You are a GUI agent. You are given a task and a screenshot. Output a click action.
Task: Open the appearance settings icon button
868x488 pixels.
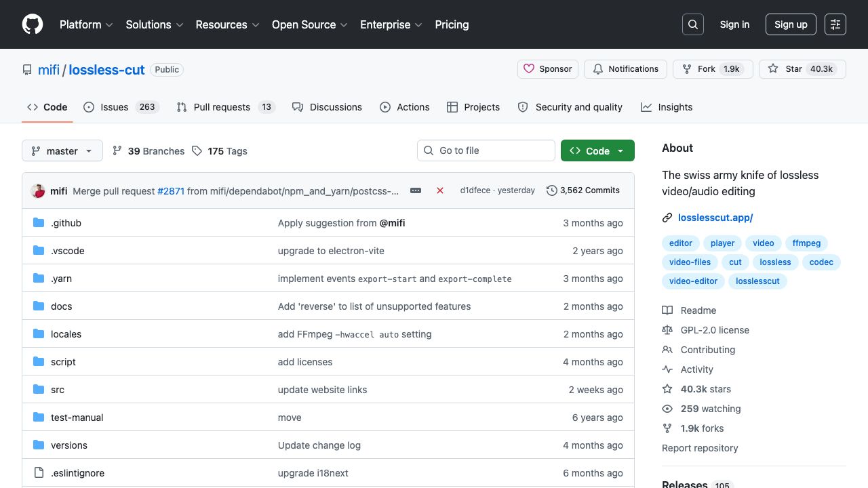(x=835, y=24)
